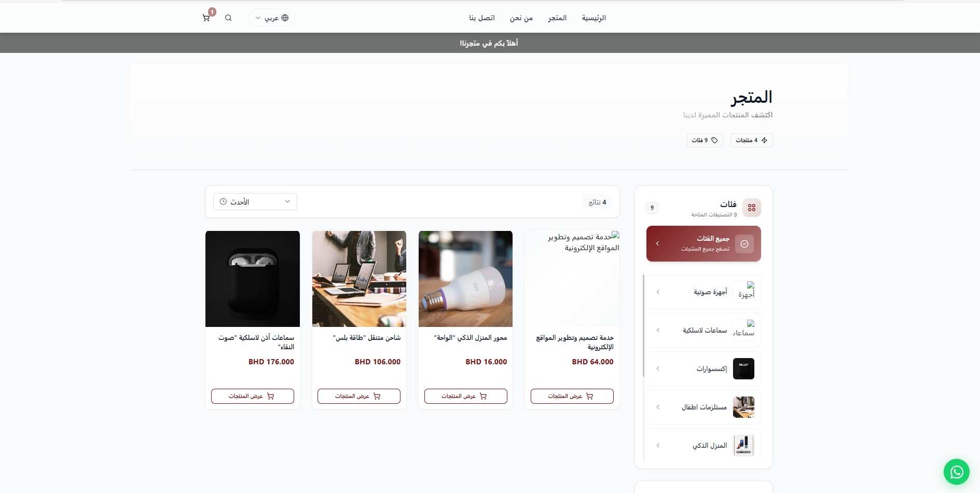Screen dimensions: 980x493
Task: Open the portable charger product image
Action: tap(359, 279)
